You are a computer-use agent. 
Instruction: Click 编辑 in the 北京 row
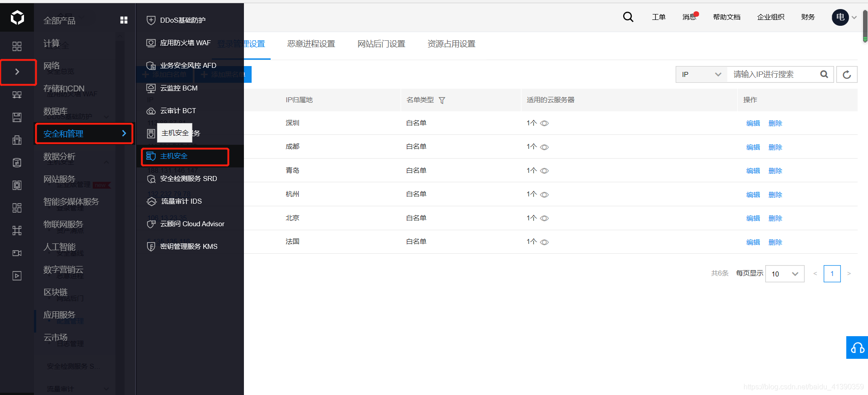tap(753, 219)
